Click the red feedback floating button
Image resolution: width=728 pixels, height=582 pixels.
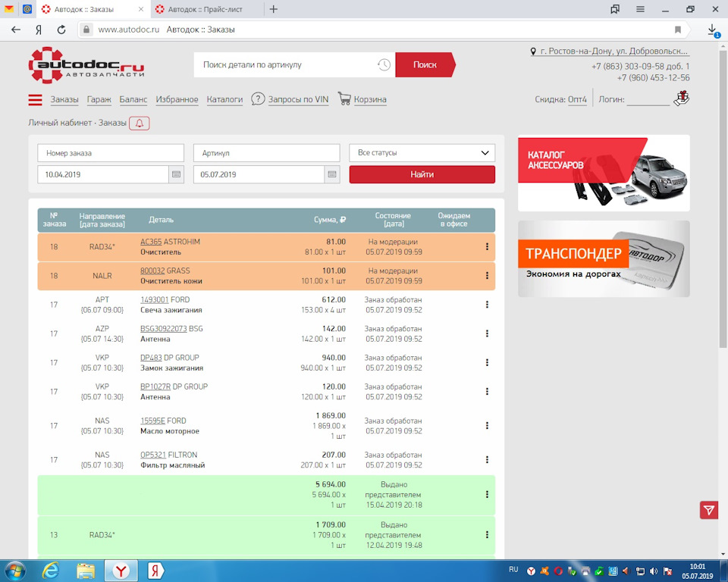coord(709,510)
